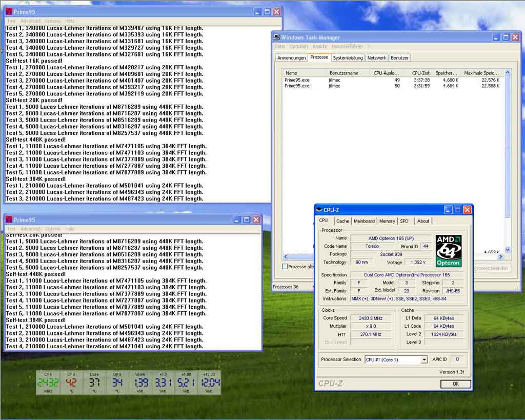
Task: Click the Name field 'AMD Opteron 165 (UP)'
Action: (391, 238)
